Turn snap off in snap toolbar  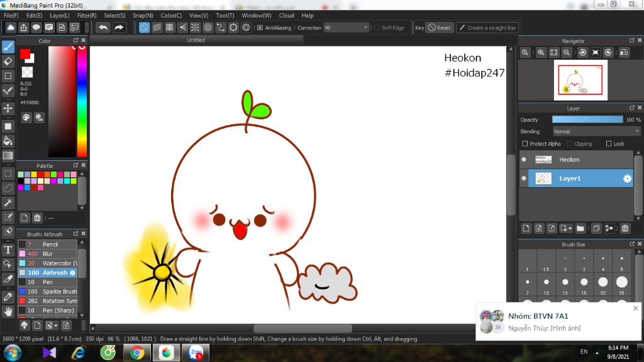tap(144, 28)
